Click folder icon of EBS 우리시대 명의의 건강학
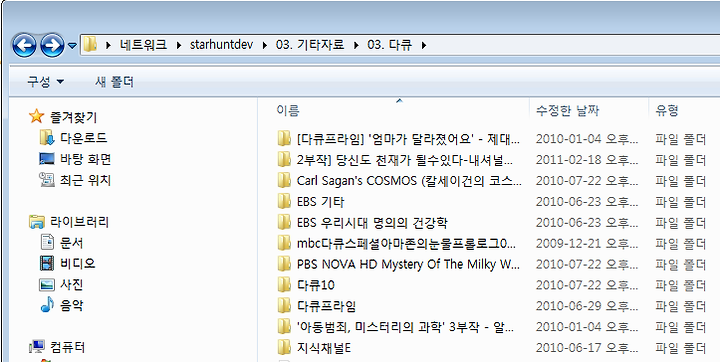The height and width of the screenshot is (362, 720). click(284, 222)
